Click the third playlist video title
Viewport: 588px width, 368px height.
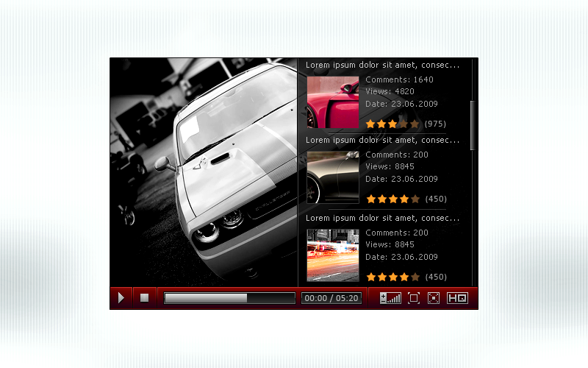382,218
